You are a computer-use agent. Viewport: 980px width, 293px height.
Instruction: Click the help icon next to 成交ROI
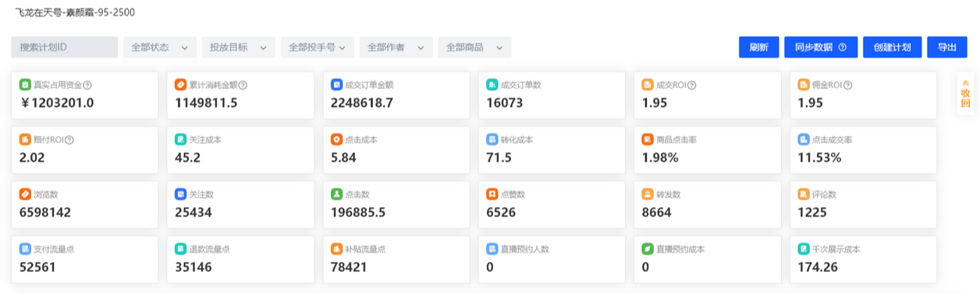pyautogui.click(x=691, y=85)
